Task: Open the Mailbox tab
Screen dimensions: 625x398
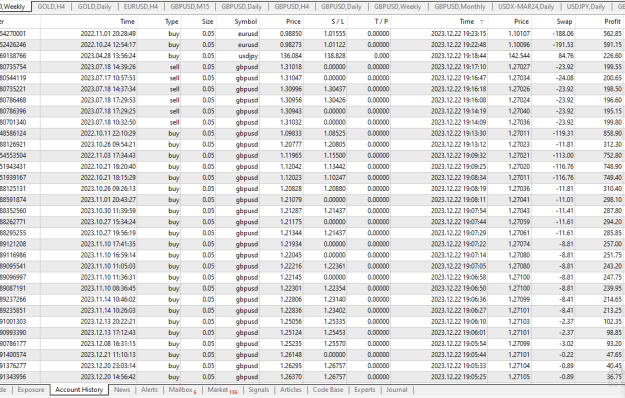Action: 183,390
